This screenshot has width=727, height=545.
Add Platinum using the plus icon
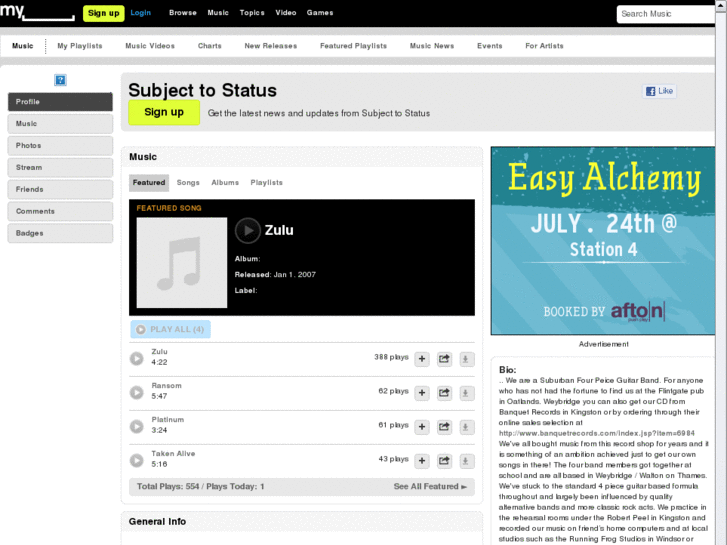coord(422,427)
